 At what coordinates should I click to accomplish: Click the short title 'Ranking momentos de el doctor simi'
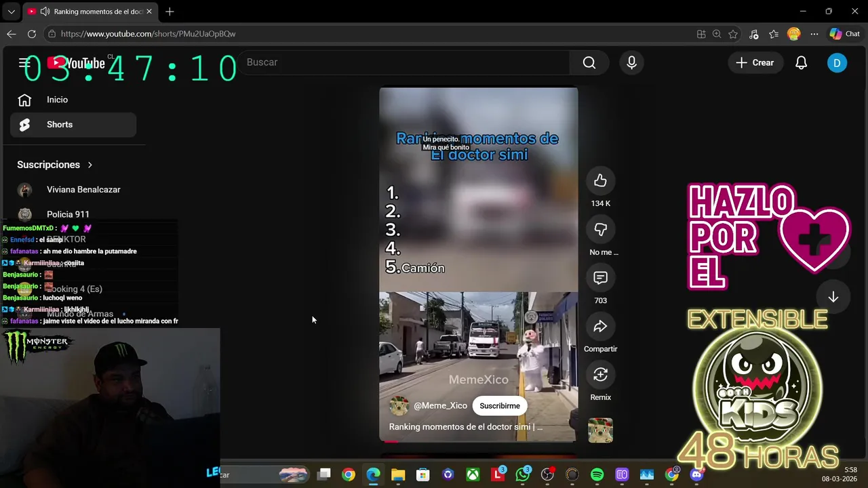point(465,427)
